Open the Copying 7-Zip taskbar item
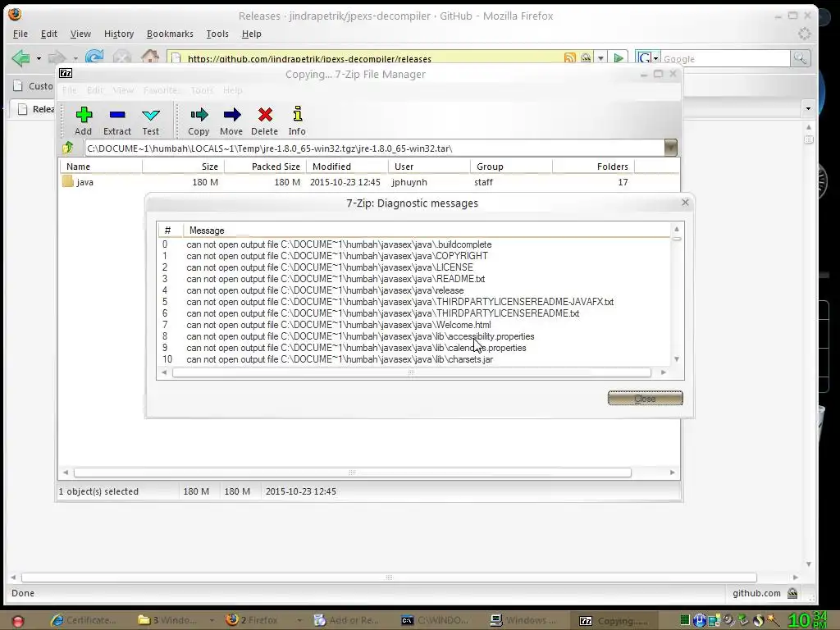The width and height of the screenshot is (840, 630). click(x=614, y=621)
